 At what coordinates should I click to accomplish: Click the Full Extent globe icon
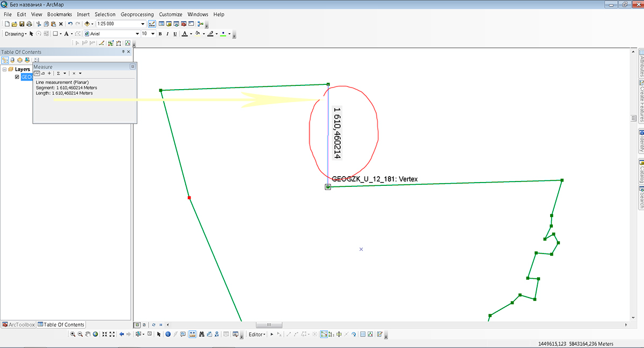point(96,334)
